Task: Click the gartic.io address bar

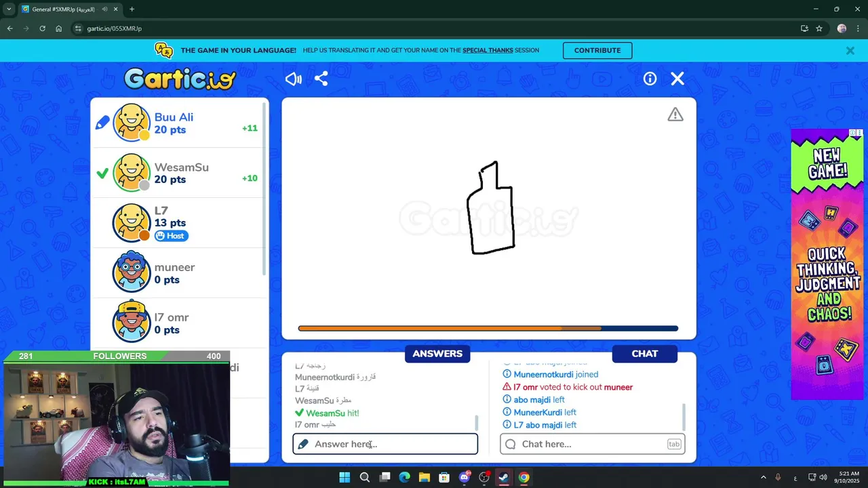Action: (434, 28)
